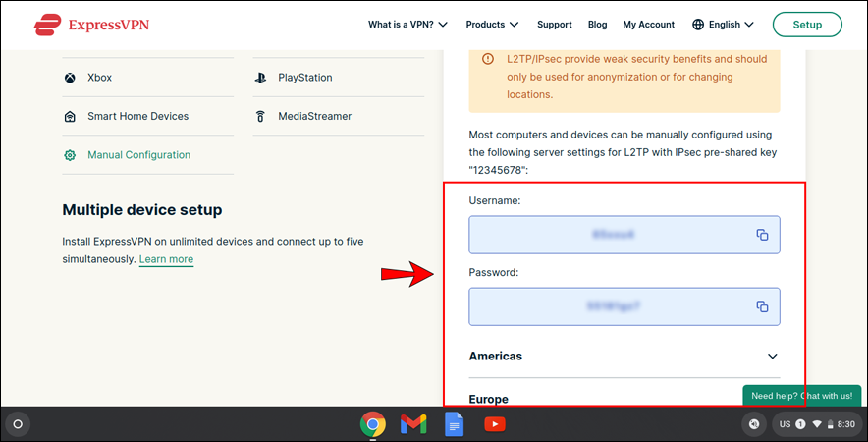Click the Americas section chevron
The height and width of the screenshot is (442, 868).
(772, 357)
